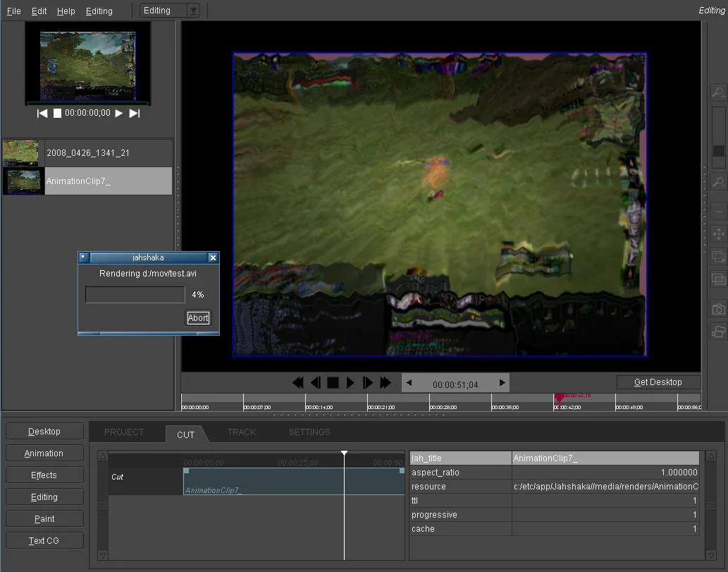Screen dimensions: 728x572
Task: Click the Get Desktop button
Action: point(658,382)
